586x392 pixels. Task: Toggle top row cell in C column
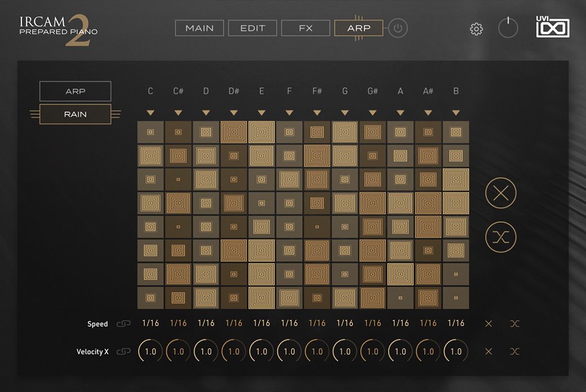(x=150, y=132)
